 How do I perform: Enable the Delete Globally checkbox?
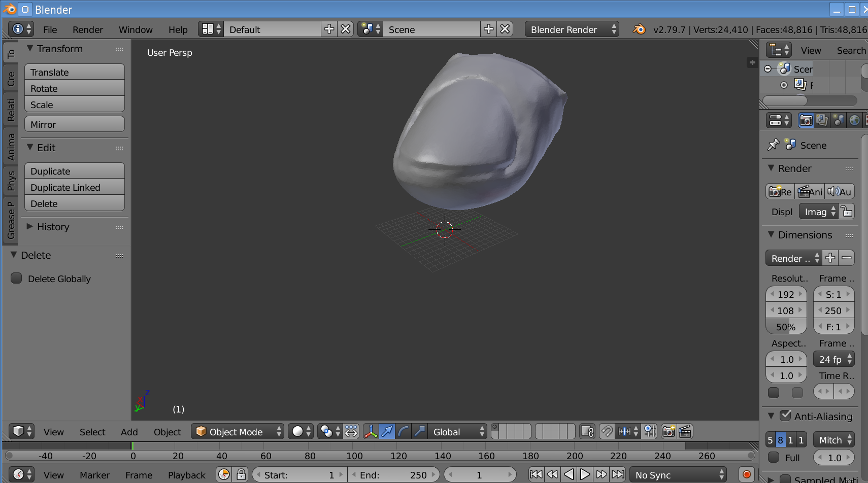[17, 279]
